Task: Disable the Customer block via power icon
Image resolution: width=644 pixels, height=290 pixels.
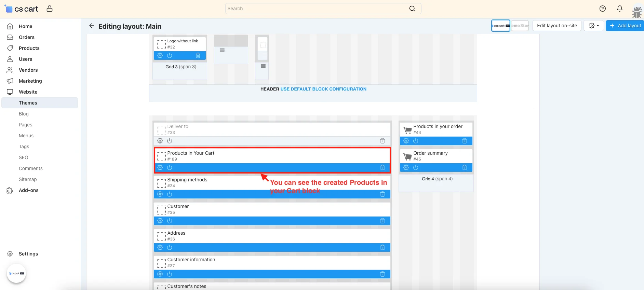Action: [170, 221]
